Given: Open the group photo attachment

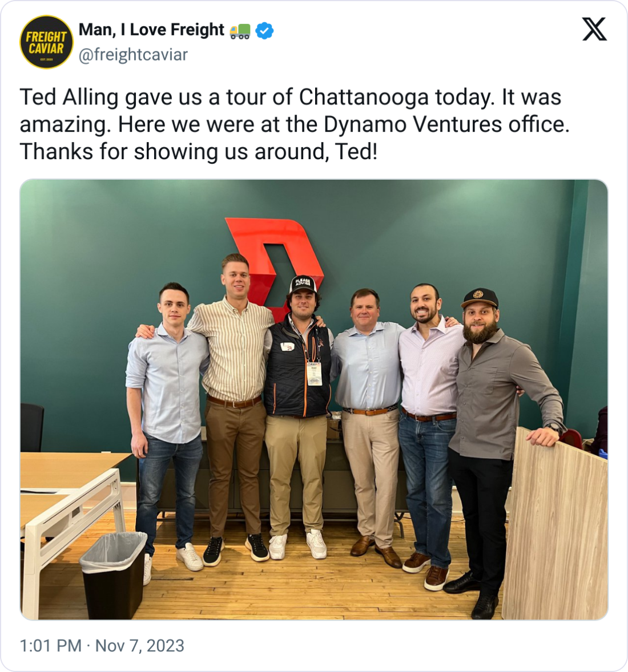Looking at the screenshot, I should [x=314, y=399].
